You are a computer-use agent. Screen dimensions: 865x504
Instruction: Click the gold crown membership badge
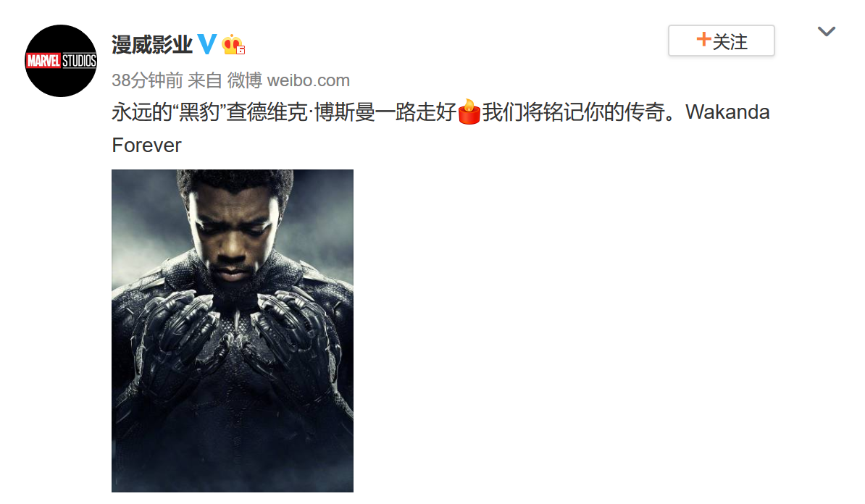click(233, 44)
